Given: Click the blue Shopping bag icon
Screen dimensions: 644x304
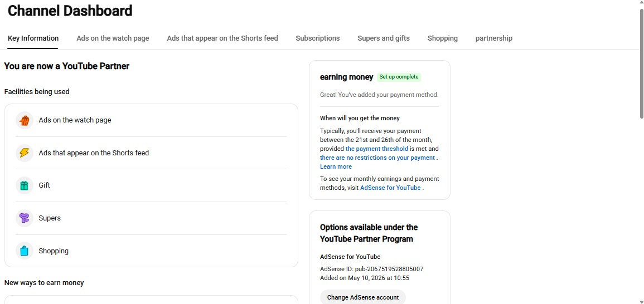Looking at the screenshot, I should [24, 251].
